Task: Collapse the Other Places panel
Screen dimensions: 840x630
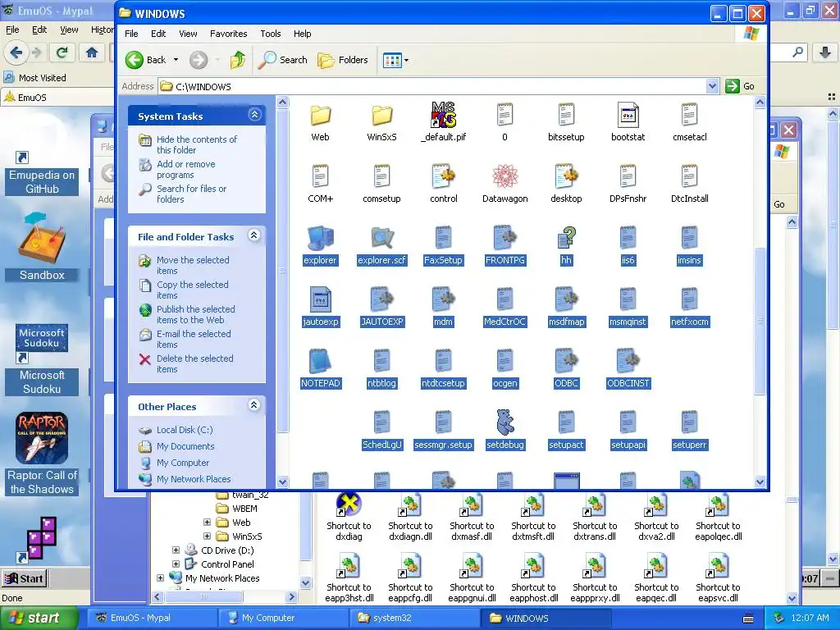Action: tap(254, 405)
